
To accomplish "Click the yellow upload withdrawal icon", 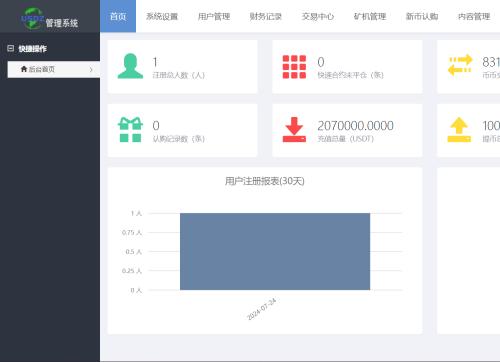I will (x=459, y=130).
